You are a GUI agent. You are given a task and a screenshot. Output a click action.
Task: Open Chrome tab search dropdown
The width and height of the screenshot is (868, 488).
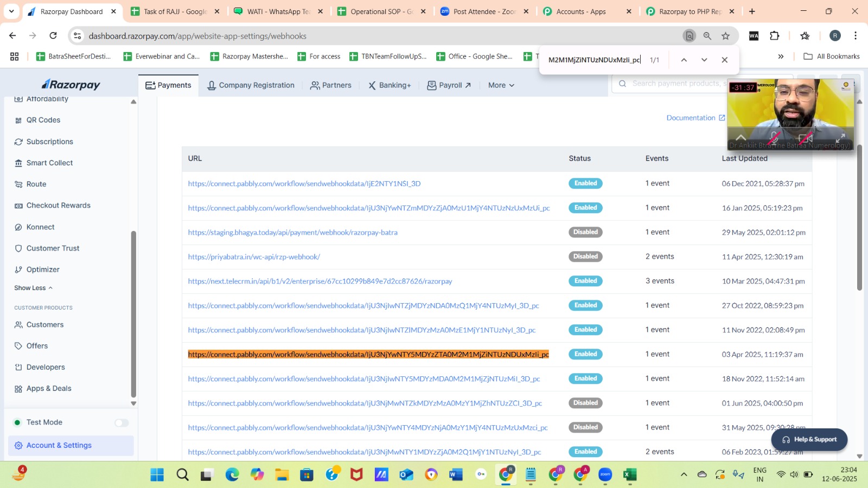pos(11,11)
